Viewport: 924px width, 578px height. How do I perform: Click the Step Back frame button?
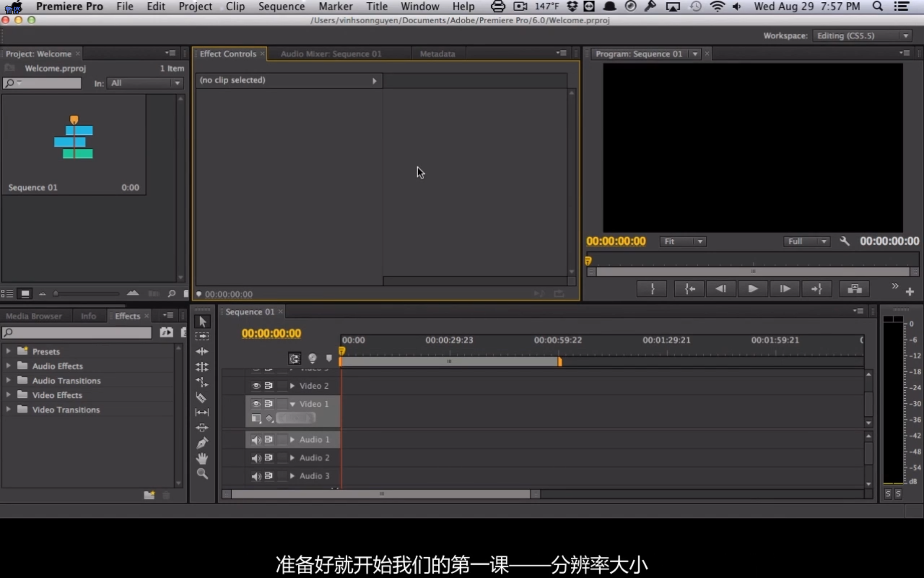720,289
